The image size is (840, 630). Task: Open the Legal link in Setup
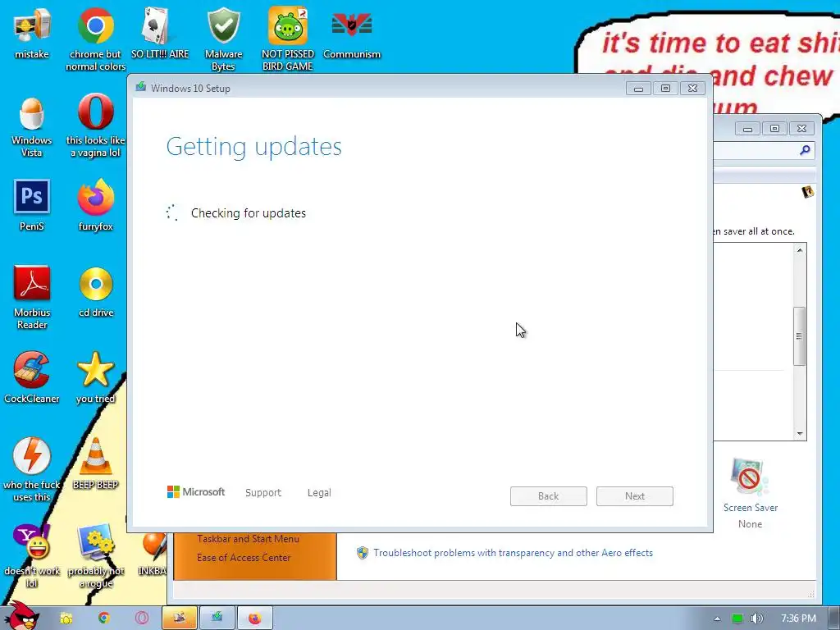click(x=319, y=492)
